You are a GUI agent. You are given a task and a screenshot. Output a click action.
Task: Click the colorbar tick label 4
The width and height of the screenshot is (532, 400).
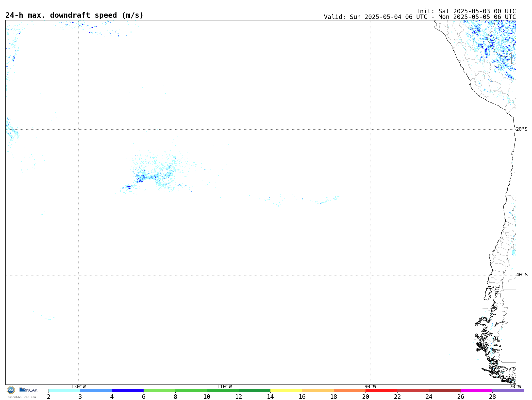112,397
